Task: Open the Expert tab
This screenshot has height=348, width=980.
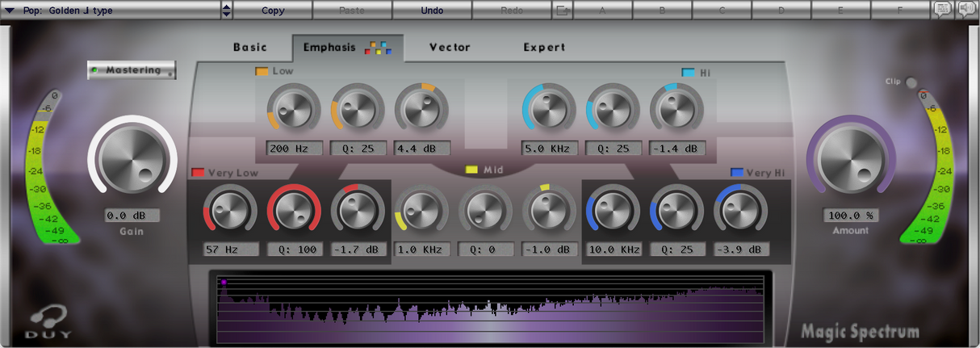Action: click(544, 48)
